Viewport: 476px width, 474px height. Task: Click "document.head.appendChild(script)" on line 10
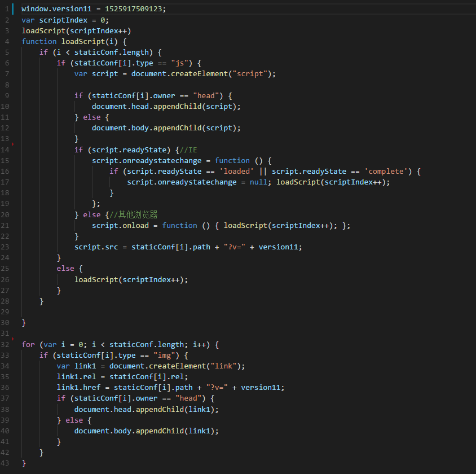pos(164,107)
